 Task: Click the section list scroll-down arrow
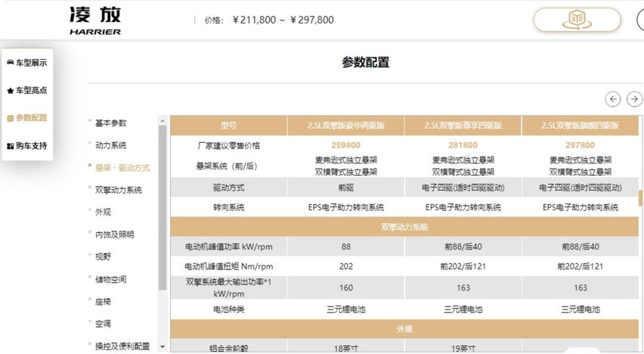tap(163, 347)
